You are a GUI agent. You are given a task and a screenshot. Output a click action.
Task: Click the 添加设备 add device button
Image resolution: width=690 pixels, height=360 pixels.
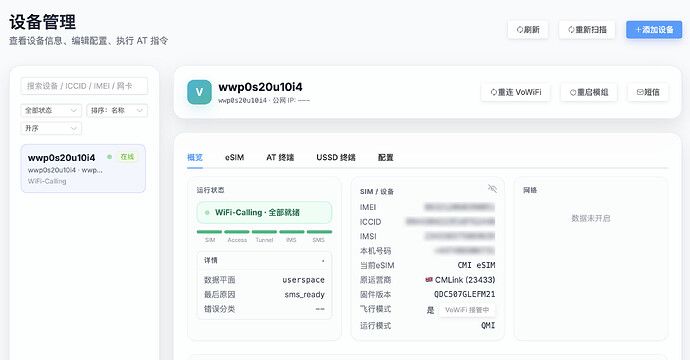pyautogui.click(x=654, y=29)
